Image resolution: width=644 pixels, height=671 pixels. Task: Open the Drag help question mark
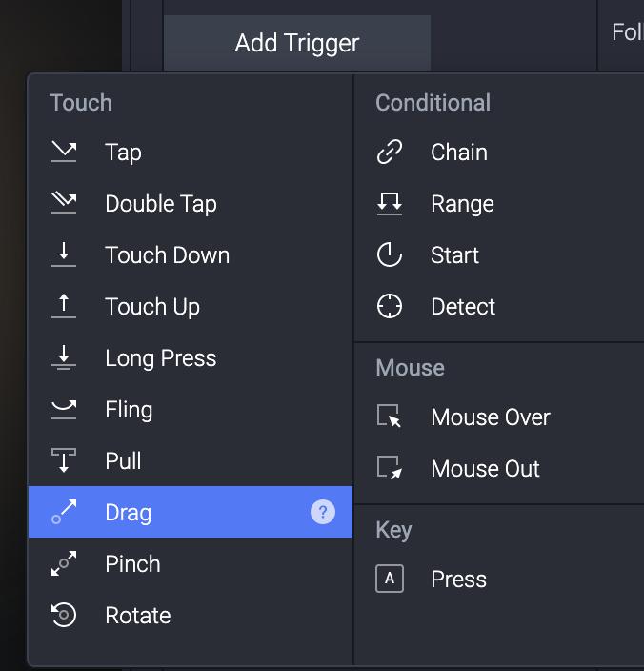pyautogui.click(x=323, y=513)
